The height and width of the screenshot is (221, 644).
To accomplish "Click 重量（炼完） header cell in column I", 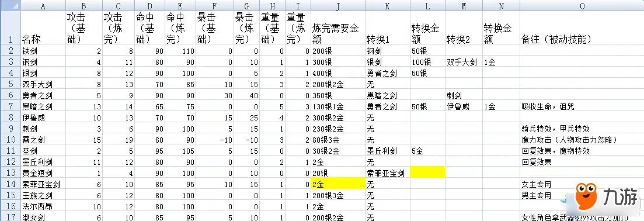I will (298, 27).
